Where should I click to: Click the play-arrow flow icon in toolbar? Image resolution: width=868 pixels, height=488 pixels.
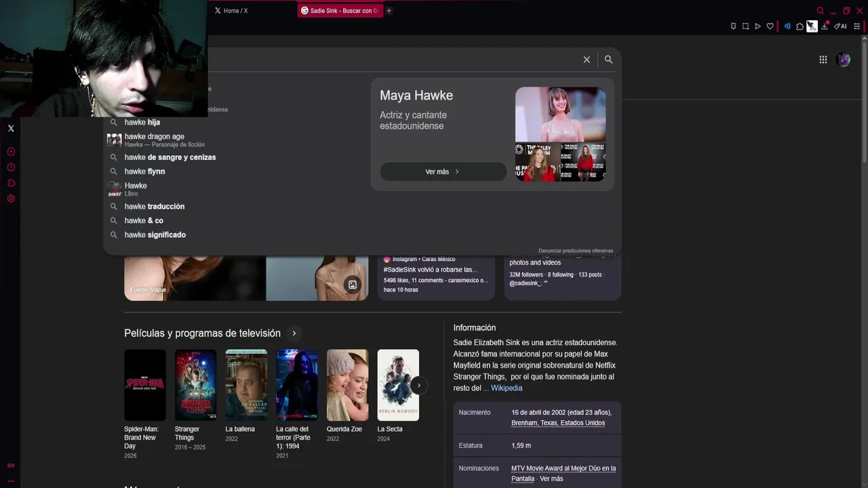coord(757,26)
